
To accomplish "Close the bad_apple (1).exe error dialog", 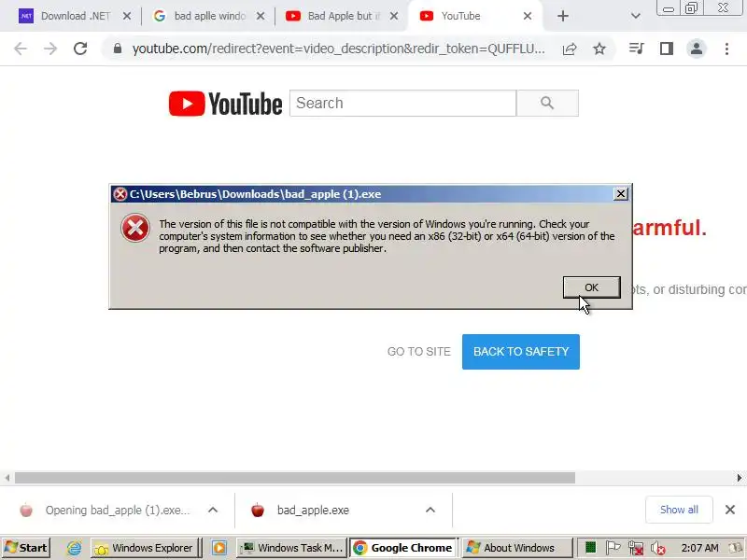I will [x=621, y=194].
